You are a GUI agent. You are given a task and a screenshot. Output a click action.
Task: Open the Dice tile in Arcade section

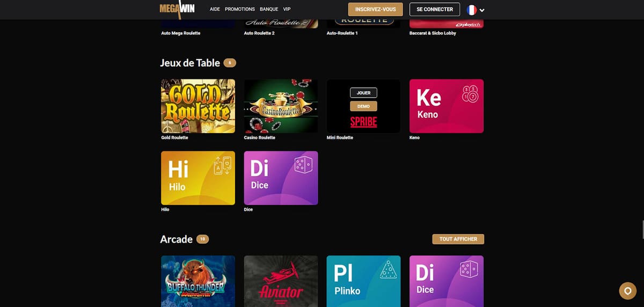pyautogui.click(x=447, y=281)
